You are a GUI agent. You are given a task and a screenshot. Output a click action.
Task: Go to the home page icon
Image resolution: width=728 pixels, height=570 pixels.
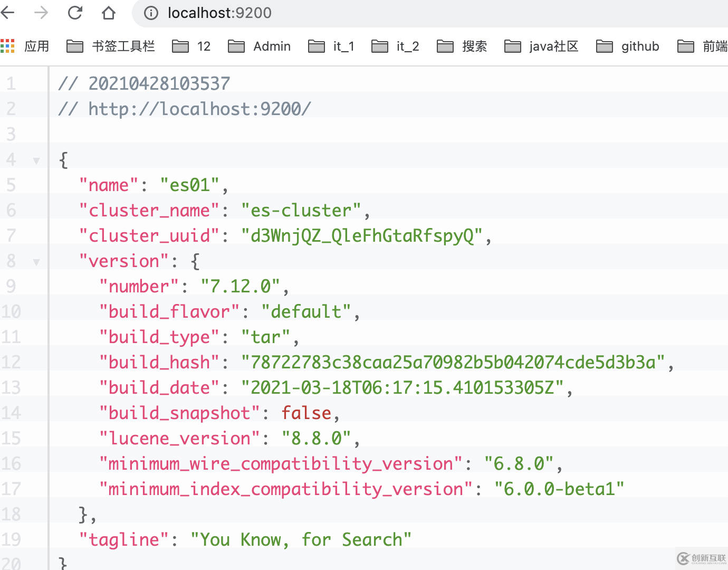[109, 13]
